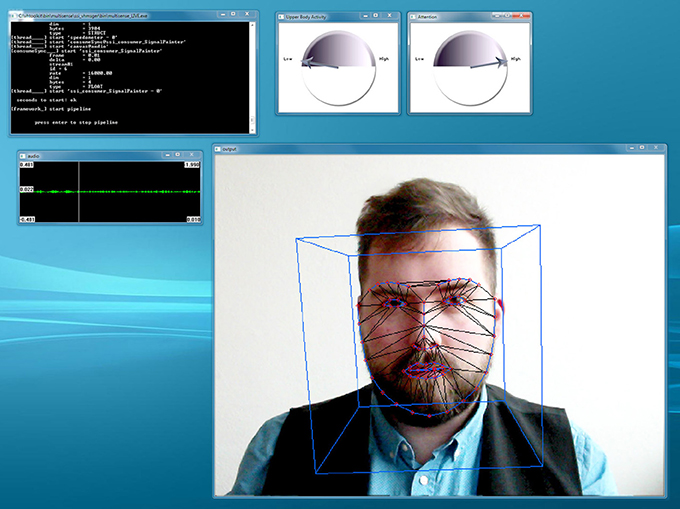Click the Low label in Upper Body Activity
680x509 pixels.
click(288, 59)
